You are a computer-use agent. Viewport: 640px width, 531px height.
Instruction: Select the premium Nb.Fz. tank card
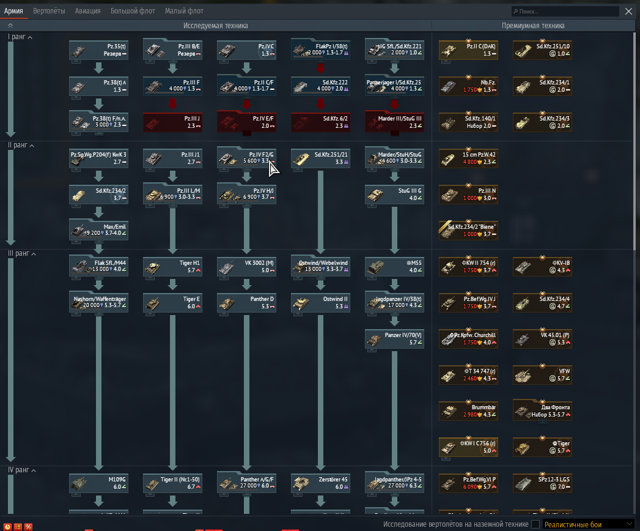pyautogui.click(x=468, y=85)
